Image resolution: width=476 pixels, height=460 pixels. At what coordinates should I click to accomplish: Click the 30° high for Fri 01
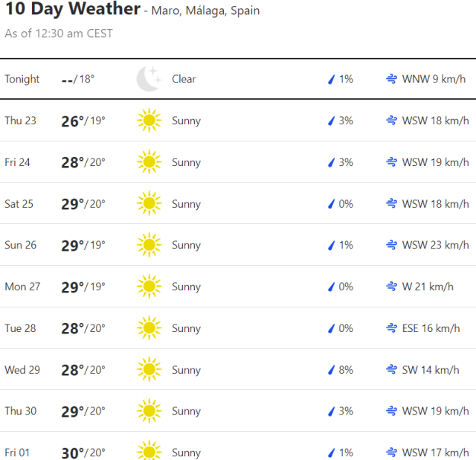click(x=72, y=453)
